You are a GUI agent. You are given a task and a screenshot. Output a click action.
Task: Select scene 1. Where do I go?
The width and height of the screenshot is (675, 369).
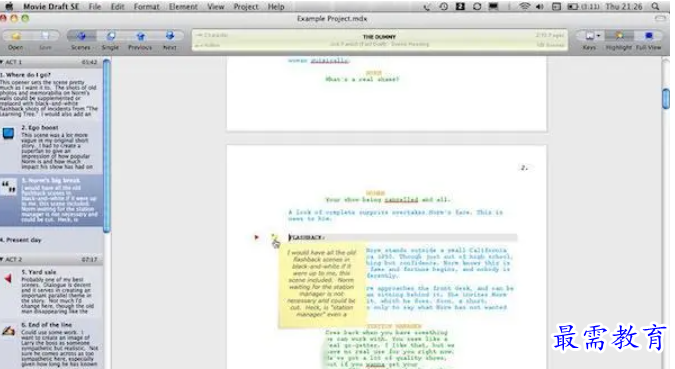click(x=51, y=94)
